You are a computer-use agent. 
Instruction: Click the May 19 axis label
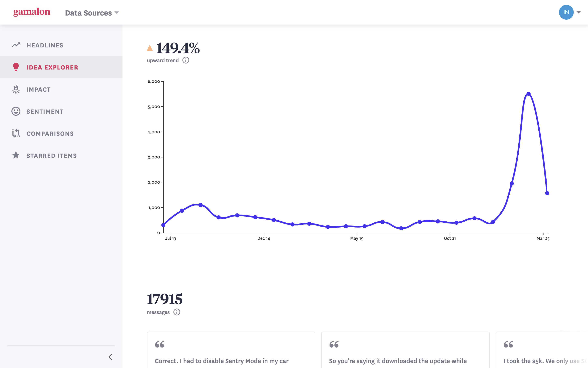(357, 239)
